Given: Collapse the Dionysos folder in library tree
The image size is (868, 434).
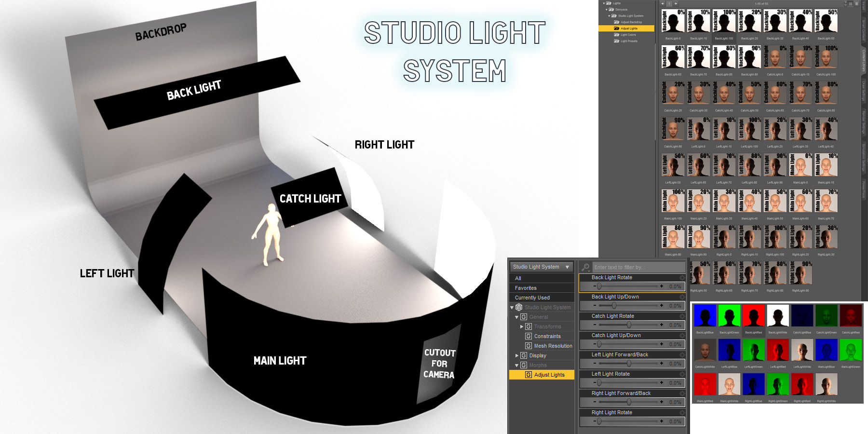Looking at the screenshot, I should 607,10.
